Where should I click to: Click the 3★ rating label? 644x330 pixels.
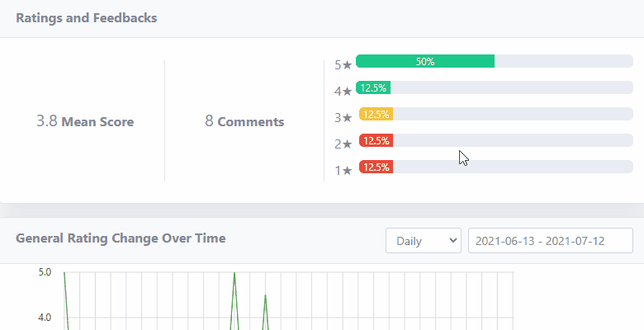[x=343, y=118]
